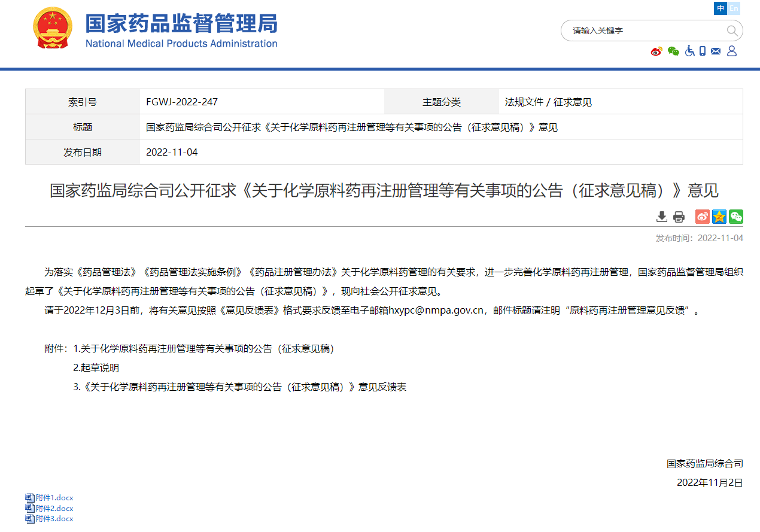The width and height of the screenshot is (760, 532).
Task: Switch language to English (En)
Action: 734,8
